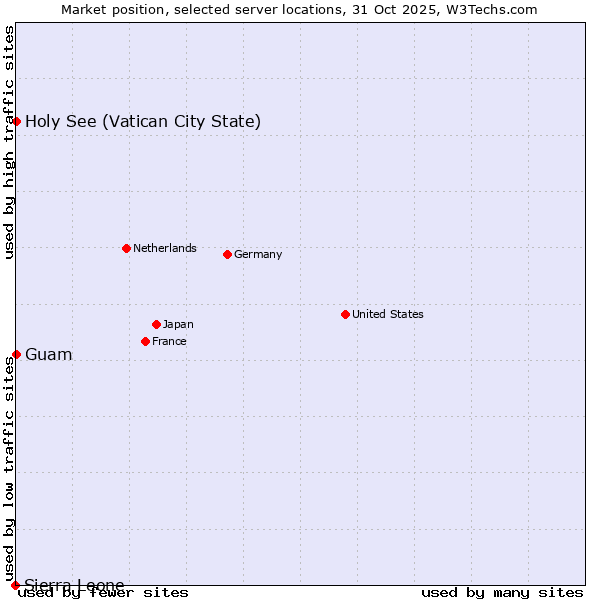
Task: Click the Guam data point marker
Action: [16, 354]
